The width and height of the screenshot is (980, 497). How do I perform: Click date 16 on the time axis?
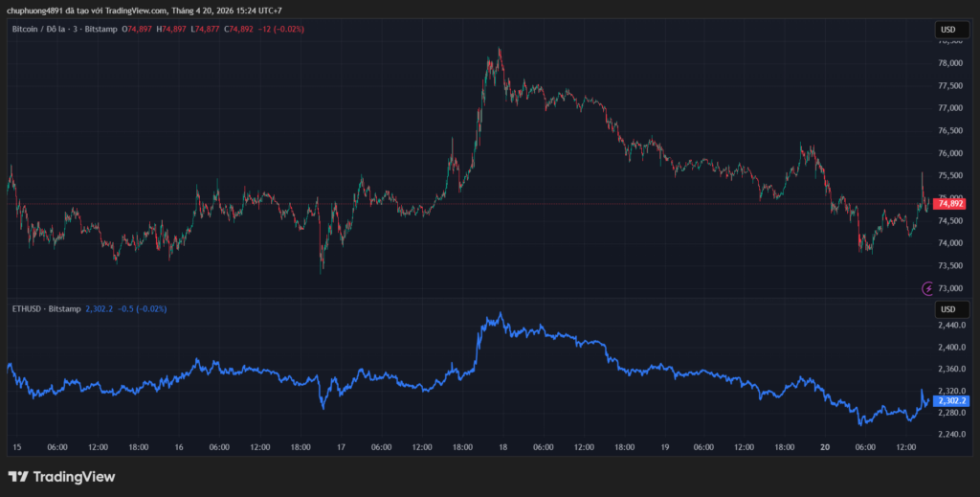coord(179,447)
